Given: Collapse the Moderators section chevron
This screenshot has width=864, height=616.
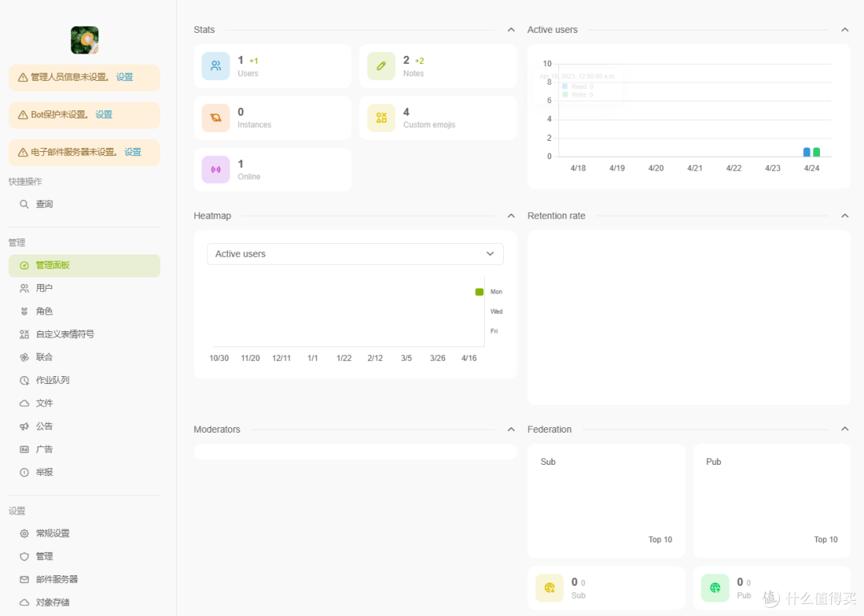Looking at the screenshot, I should point(510,430).
